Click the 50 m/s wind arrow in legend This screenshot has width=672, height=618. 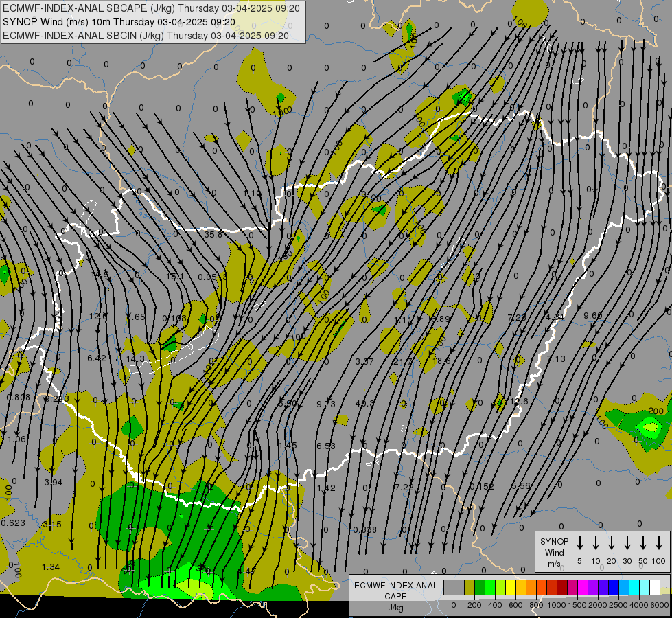(x=643, y=543)
